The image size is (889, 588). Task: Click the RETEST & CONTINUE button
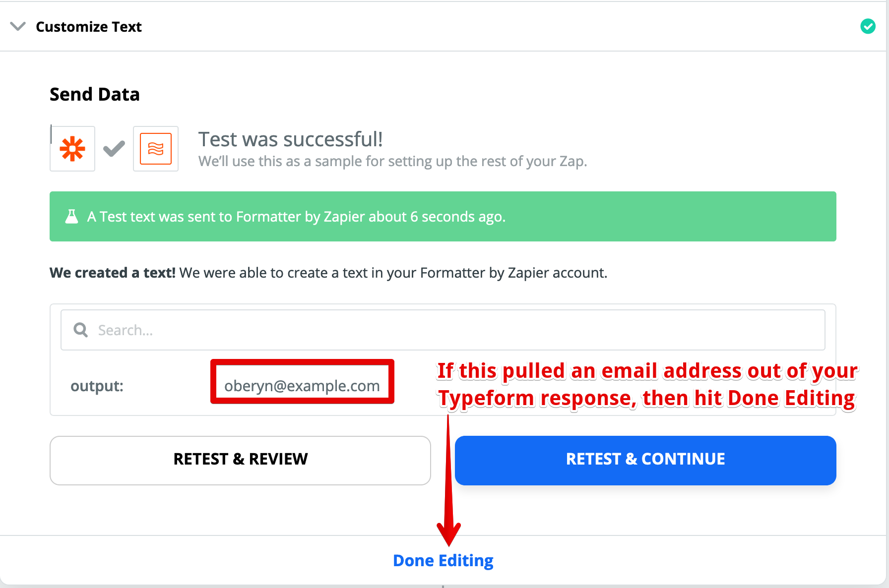pos(645,460)
